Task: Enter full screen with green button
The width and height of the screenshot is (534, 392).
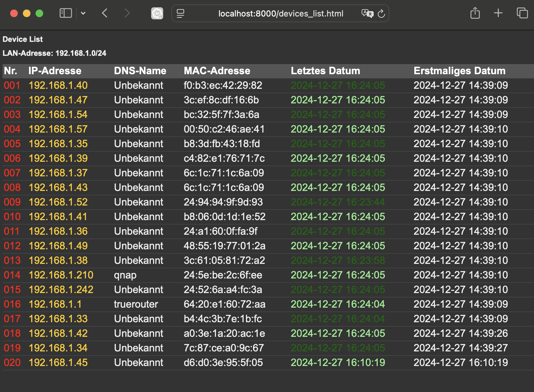Action: (x=39, y=13)
